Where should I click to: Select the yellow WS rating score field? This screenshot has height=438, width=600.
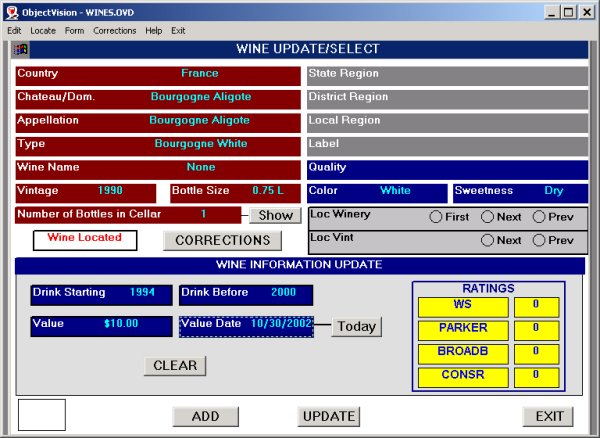pos(536,306)
